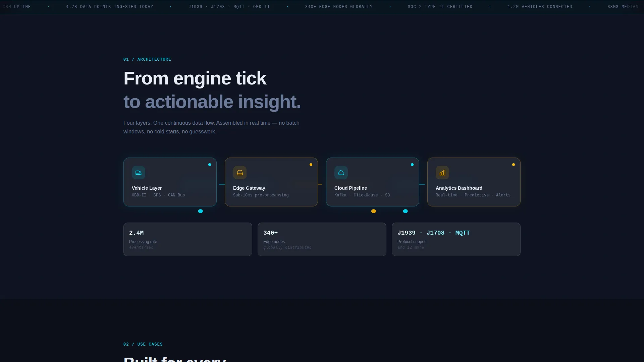Click the cyan status dot on Vehicle Layer card
This screenshot has width=644, height=362.
[x=210, y=165]
